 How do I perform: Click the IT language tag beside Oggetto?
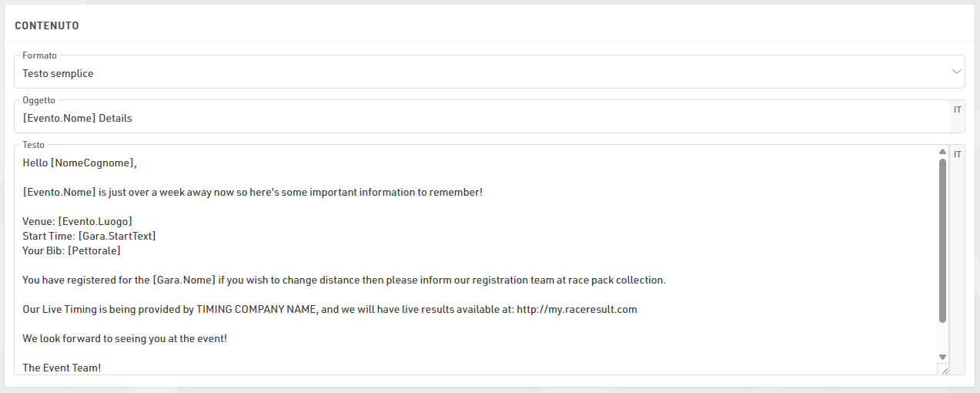coord(958,110)
